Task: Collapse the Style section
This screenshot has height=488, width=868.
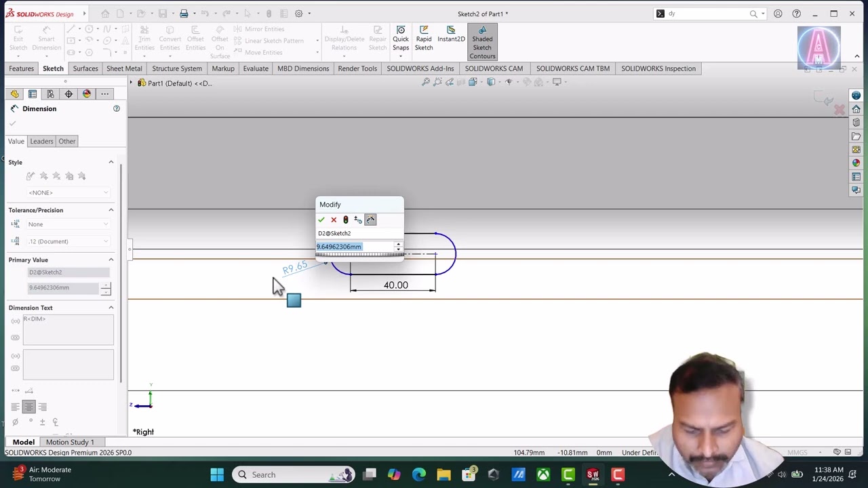Action: [111, 162]
